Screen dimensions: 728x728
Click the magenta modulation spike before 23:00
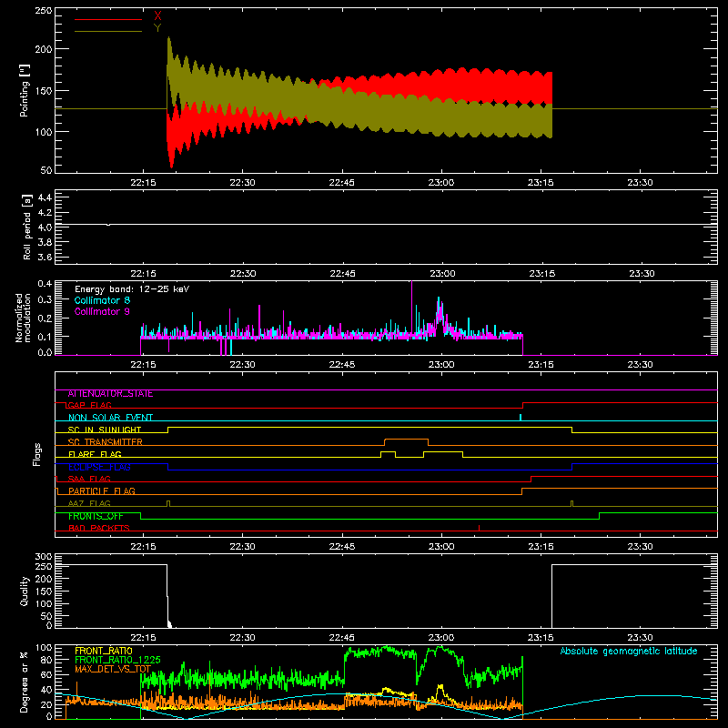[411, 307]
